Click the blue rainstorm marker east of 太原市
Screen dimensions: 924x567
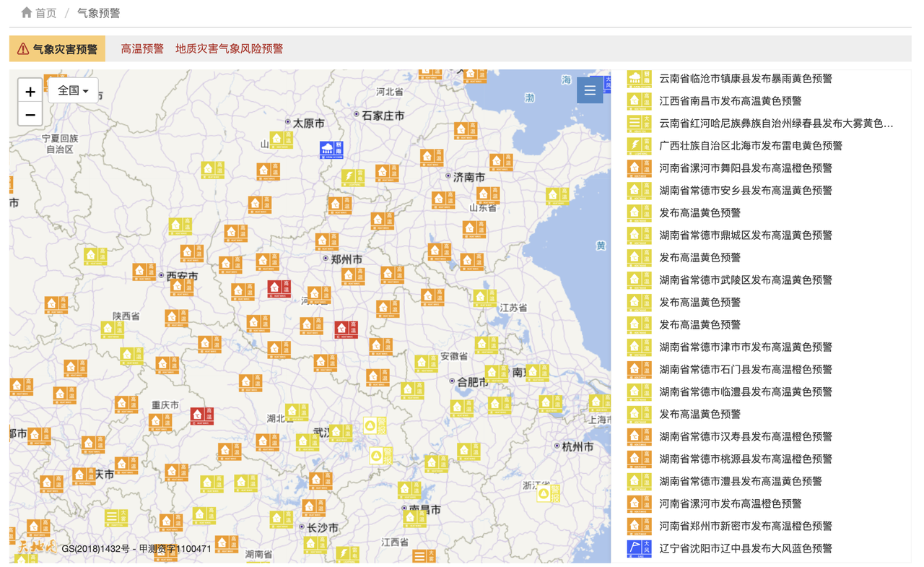(331, 150)
